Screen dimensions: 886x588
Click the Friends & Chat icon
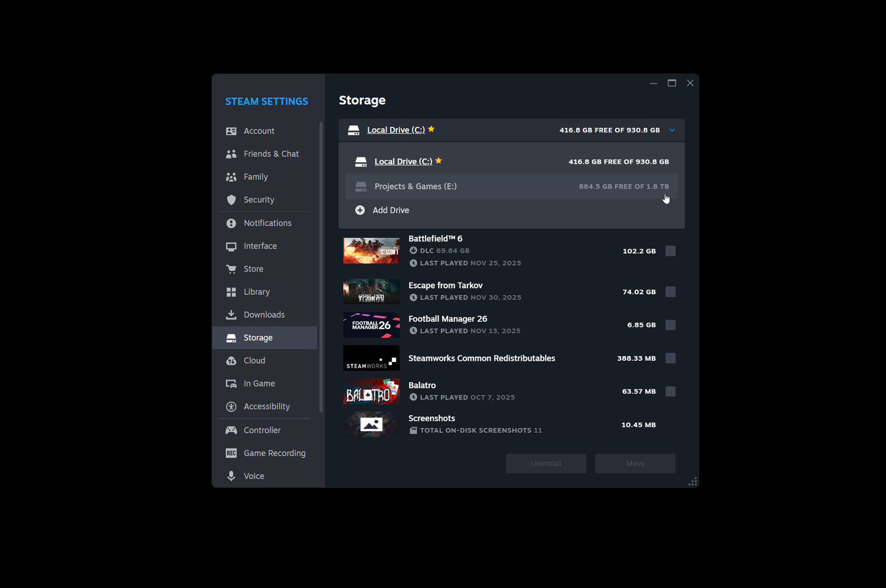tap(231, 154)
